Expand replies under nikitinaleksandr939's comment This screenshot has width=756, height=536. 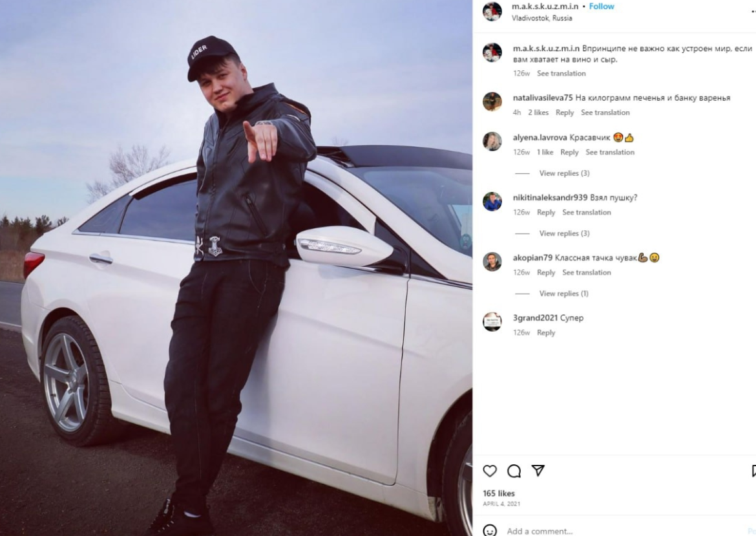[564, 233]
